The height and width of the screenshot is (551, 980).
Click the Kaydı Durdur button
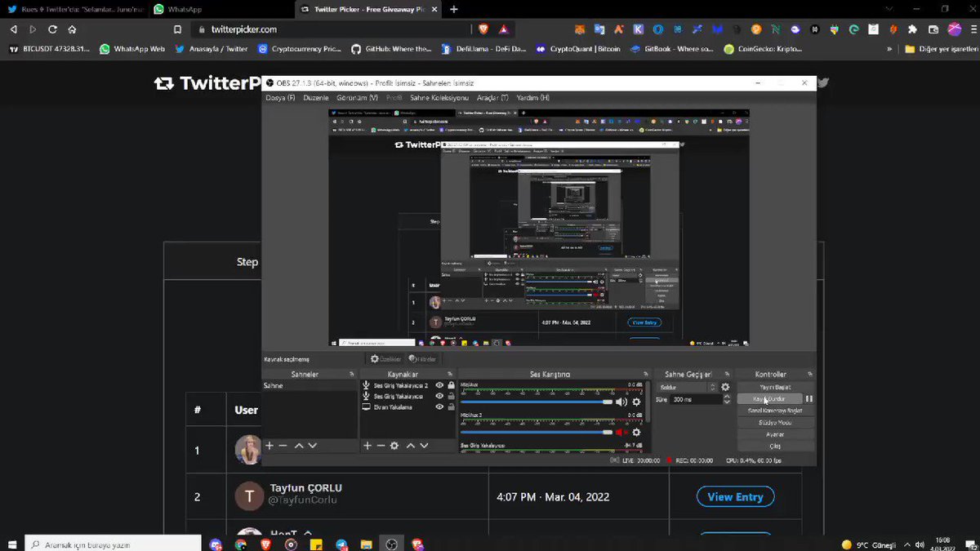770,398
